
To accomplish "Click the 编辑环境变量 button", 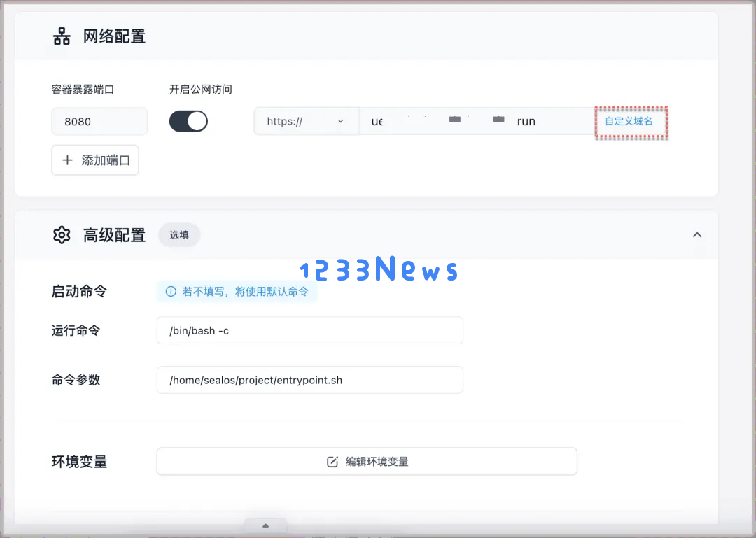I will [367, 461].
